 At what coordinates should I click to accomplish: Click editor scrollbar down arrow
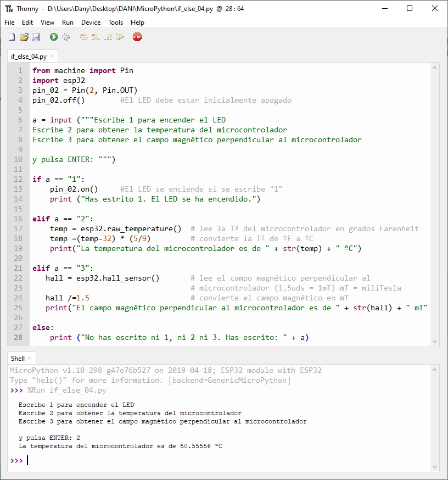point(434,341)
